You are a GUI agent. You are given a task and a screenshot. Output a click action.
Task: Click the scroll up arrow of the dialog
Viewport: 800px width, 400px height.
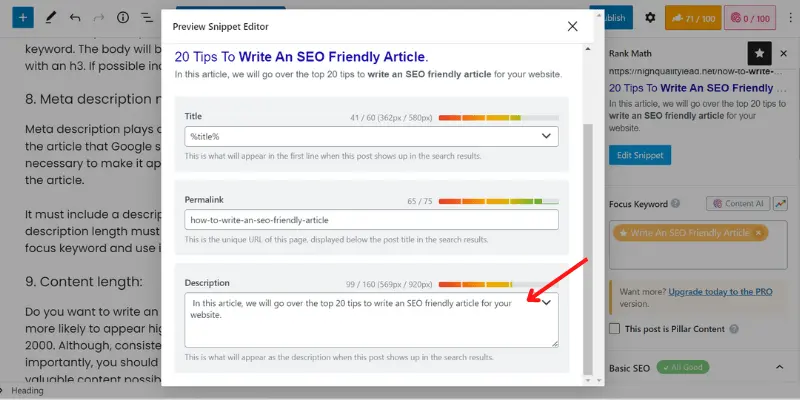pos(588,49)
